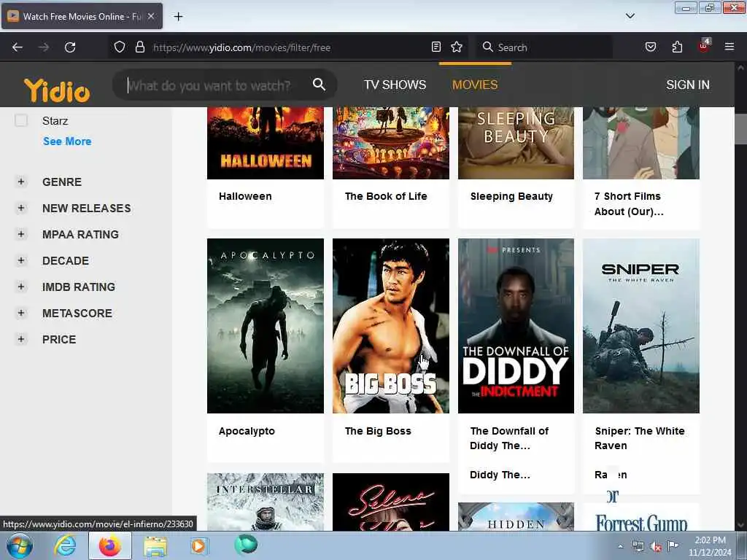747x560 pixels.
Task: Expand the GENRE filter section
Action: 21,182
